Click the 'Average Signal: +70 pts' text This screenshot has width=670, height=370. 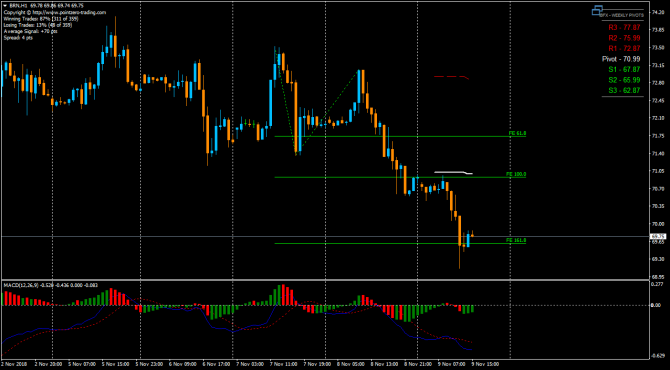tap(30, 31)
